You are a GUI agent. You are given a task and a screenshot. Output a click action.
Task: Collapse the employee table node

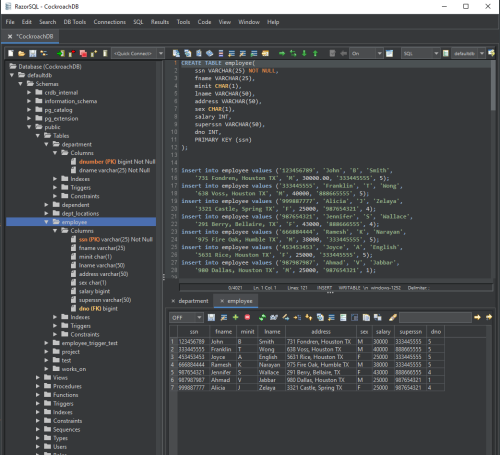(46, 222)
